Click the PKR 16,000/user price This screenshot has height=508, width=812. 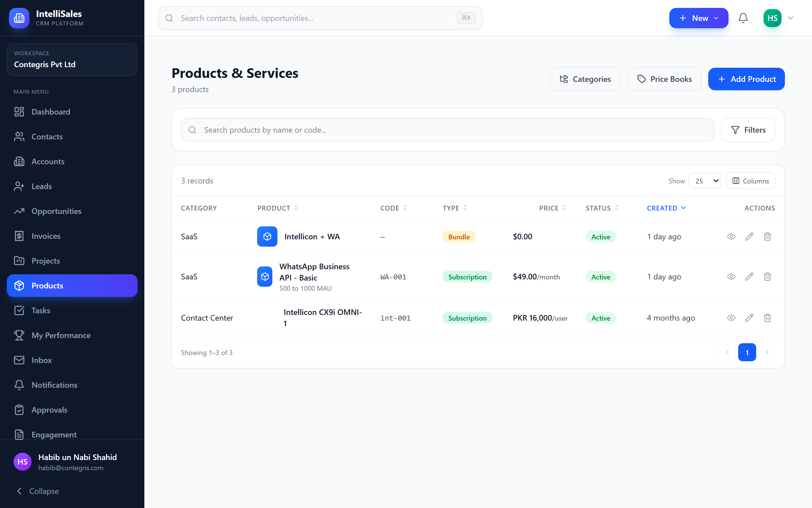pyautogui.click(x=540, y=318)
